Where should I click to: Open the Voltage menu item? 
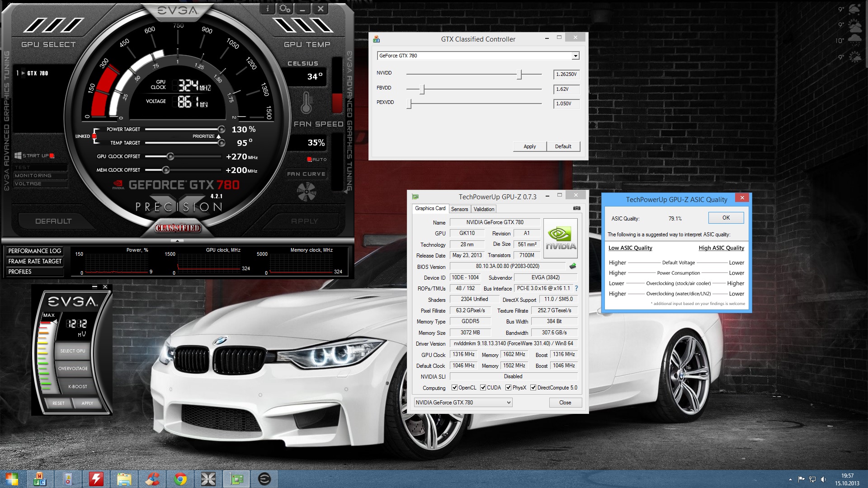pyautogui.click(x=41, y=183)
